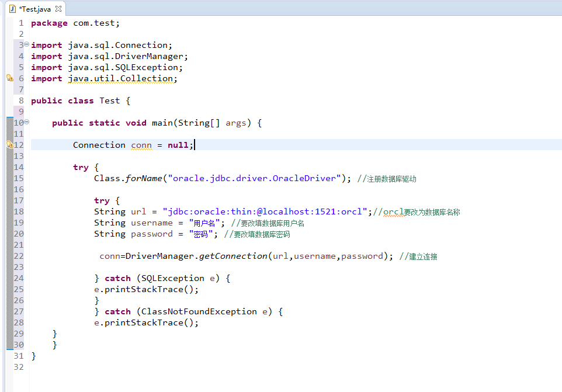Click underlined variable 'conn' on line 12
This screenshot has width=562, height=392.
[x=141, y=145]
